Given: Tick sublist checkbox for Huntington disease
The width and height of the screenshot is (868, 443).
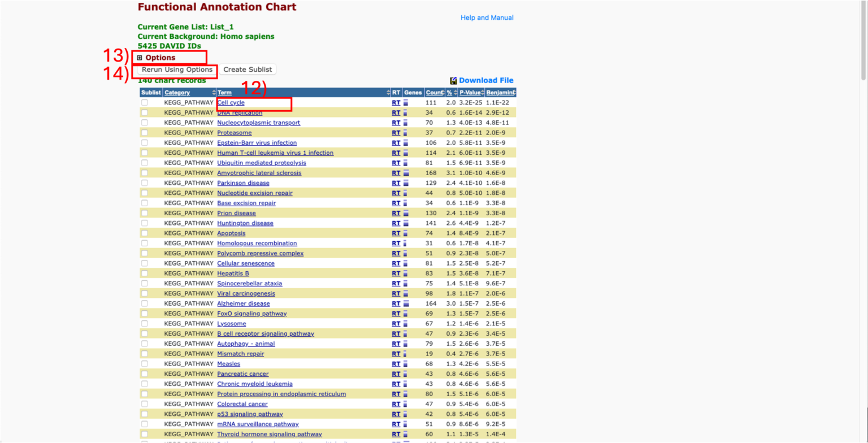Looking at the screenshot, I should (x=145, y=223).
